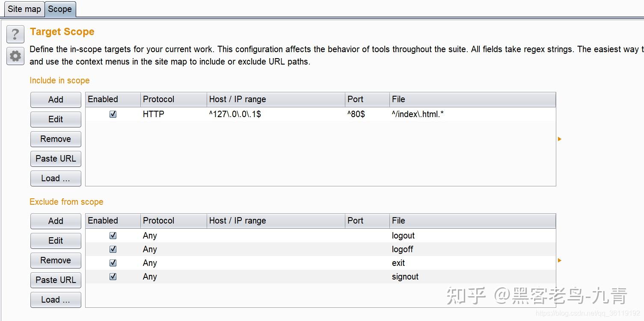Image resolution: width=644 pixels, height=321 pixels.
Task: Toggle the signout exclude rule checkbox
Action: point(113,277)
